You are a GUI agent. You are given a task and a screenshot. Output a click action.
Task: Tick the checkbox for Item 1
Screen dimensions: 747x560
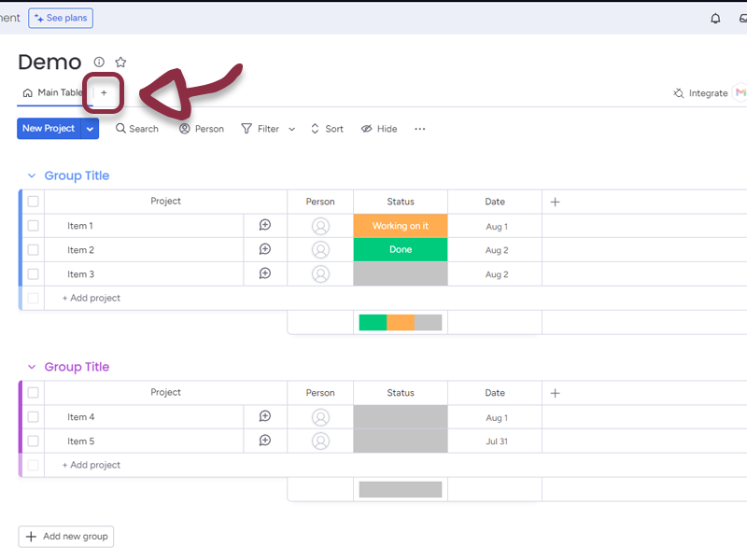[34, 226]
